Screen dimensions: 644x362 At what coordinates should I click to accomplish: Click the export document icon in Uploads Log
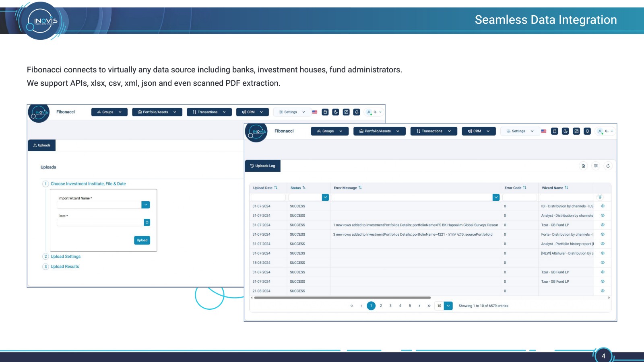(583, 166)
